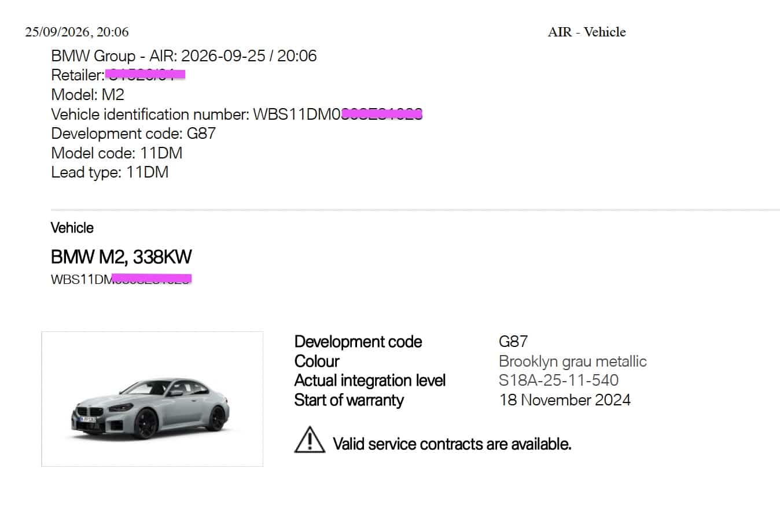Select the 'Lead type: 11DM' line

110,172
